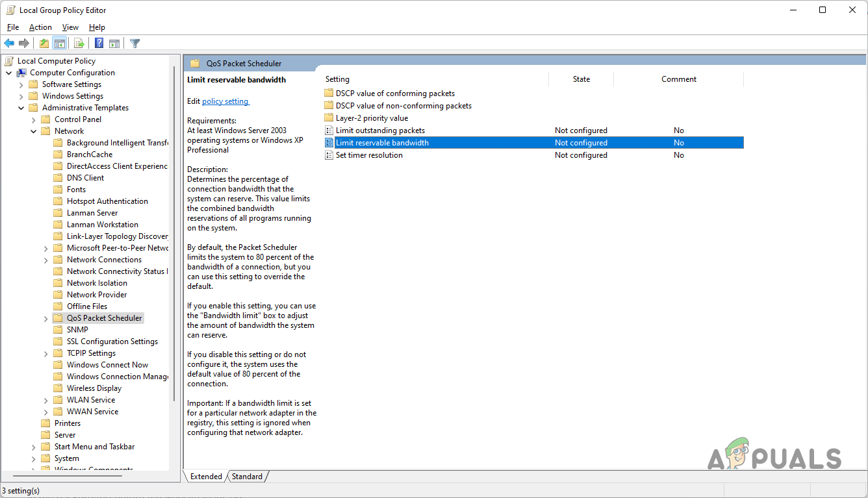
Task: Expand the Software Settings node
Action: pyautogui.click(x=21, y=84)
